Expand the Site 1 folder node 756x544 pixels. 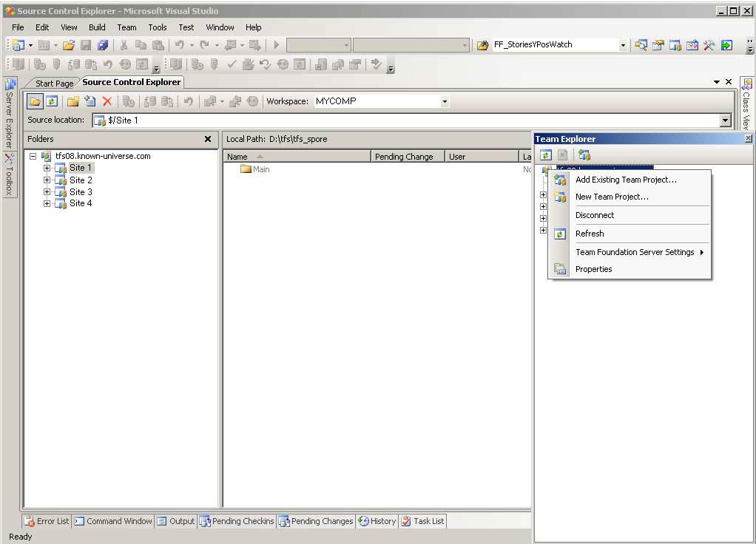(x=47, y=169)
